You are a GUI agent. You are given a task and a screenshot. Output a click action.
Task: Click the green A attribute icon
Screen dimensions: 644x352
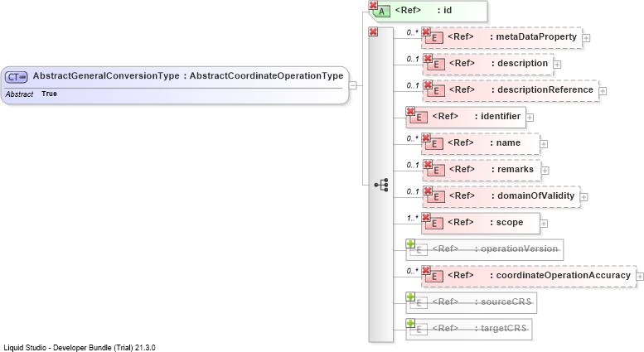click(381, 12)
